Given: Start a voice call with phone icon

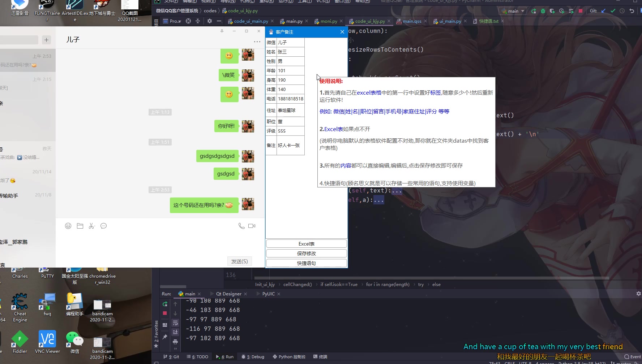Looking at the screenshot, I should (241, 226).
